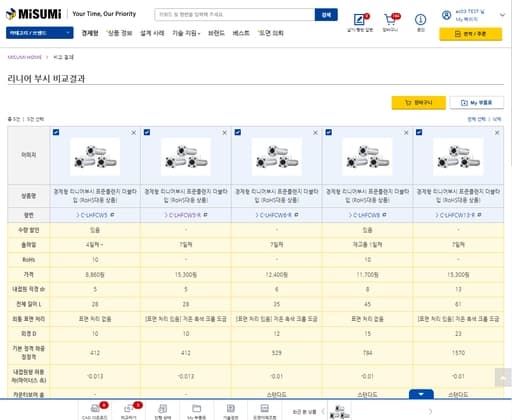Select the 브랜드 menu item
Image resolution: width=512 pixels, height=420 pixels.
216,33
